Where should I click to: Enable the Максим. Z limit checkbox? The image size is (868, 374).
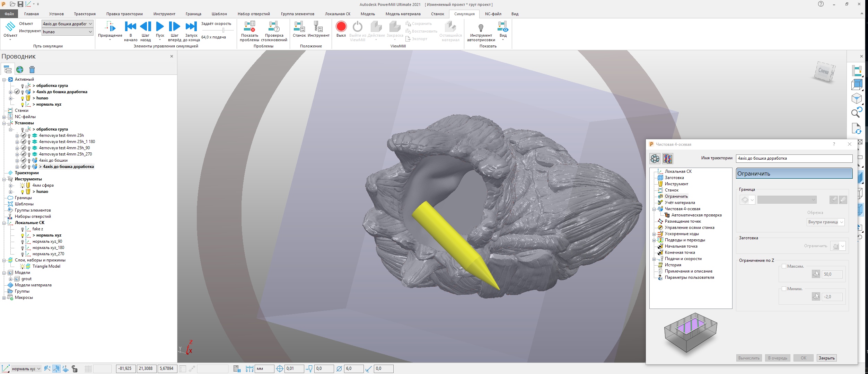click(x=784, y=266)
